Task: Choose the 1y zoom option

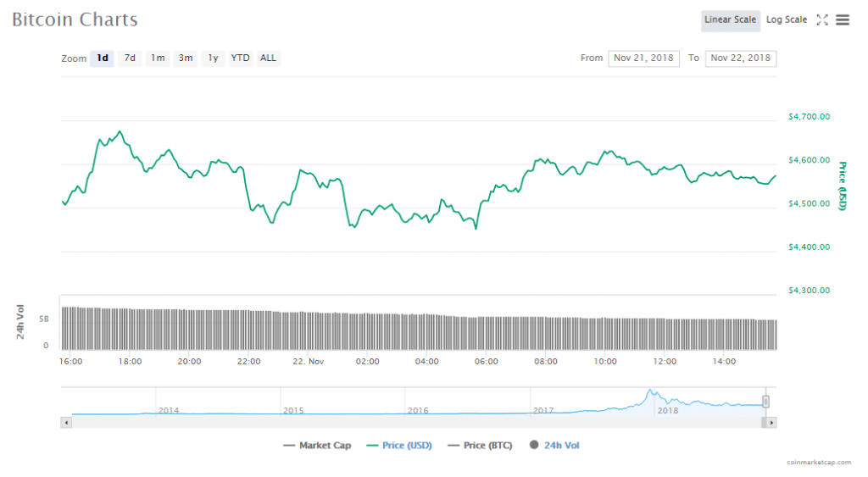Action: click(213, 58)
